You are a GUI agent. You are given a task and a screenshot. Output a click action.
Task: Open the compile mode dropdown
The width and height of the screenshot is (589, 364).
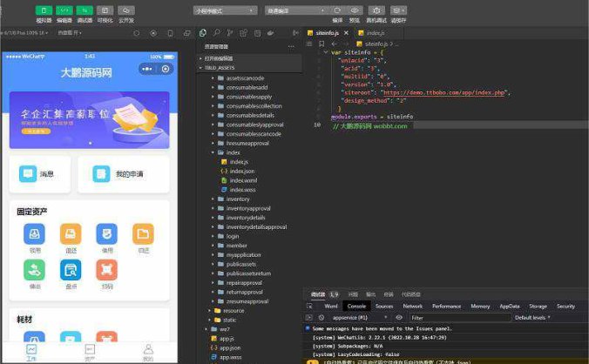297,10
